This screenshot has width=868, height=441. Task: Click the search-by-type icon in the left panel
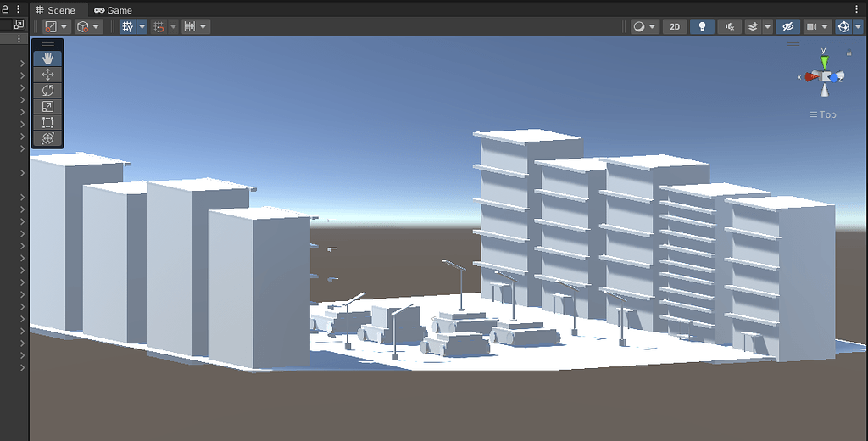19,24
